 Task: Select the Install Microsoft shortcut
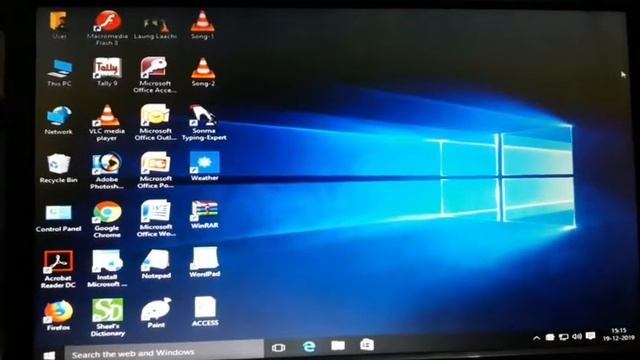[107, 269]
